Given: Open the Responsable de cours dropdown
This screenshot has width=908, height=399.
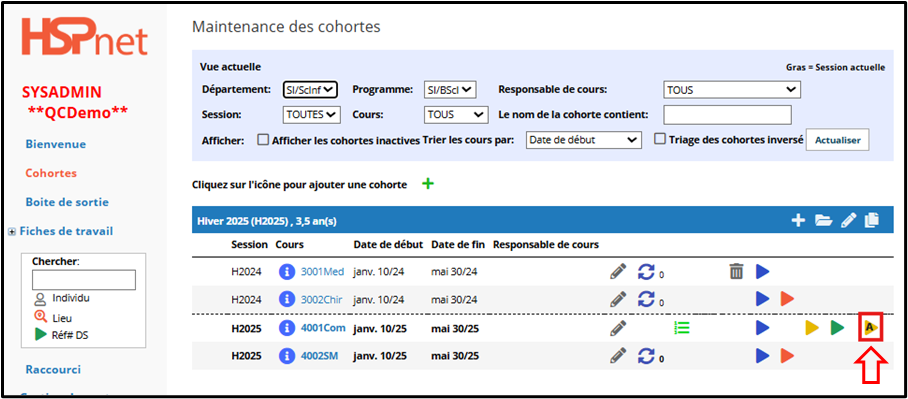Looking at the screenshot, I should (x=732, y=90).
